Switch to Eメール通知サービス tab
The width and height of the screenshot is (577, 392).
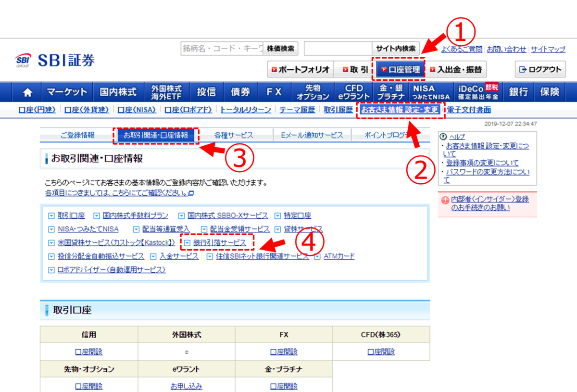pos(312,135)
